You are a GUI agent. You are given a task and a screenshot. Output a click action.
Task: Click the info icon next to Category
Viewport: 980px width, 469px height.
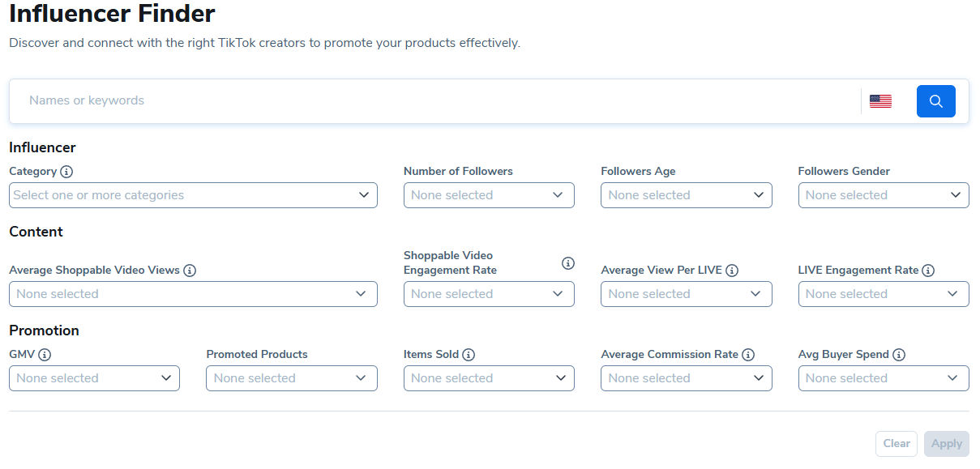point(66,172)
